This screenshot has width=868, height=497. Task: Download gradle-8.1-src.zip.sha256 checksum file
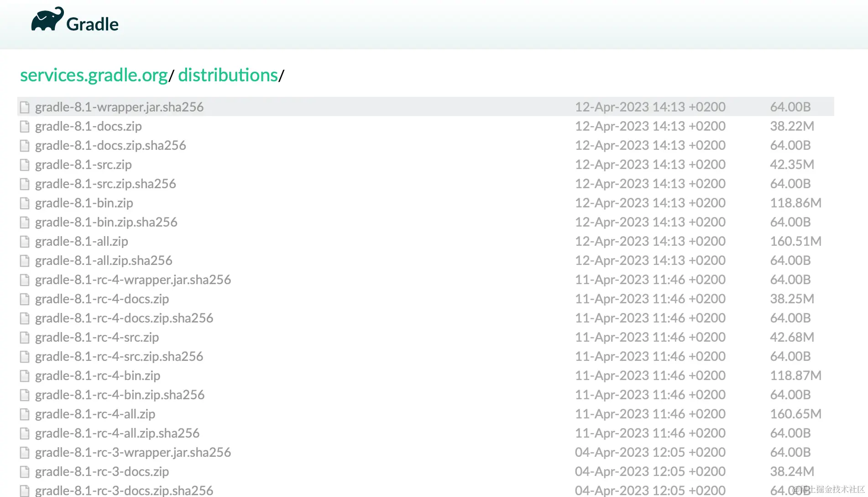(x=105, y=184)
